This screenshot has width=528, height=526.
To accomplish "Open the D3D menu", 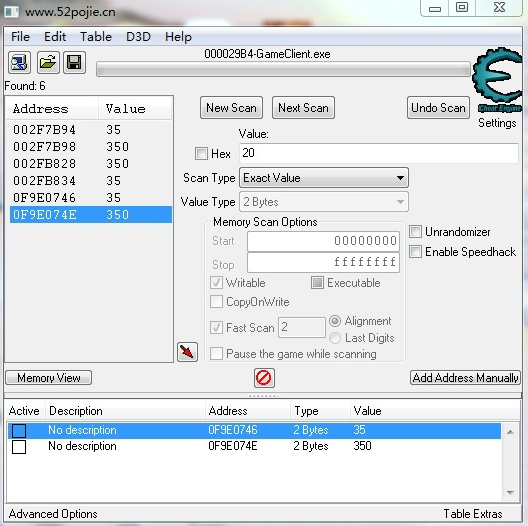I will tap(138, 36).
